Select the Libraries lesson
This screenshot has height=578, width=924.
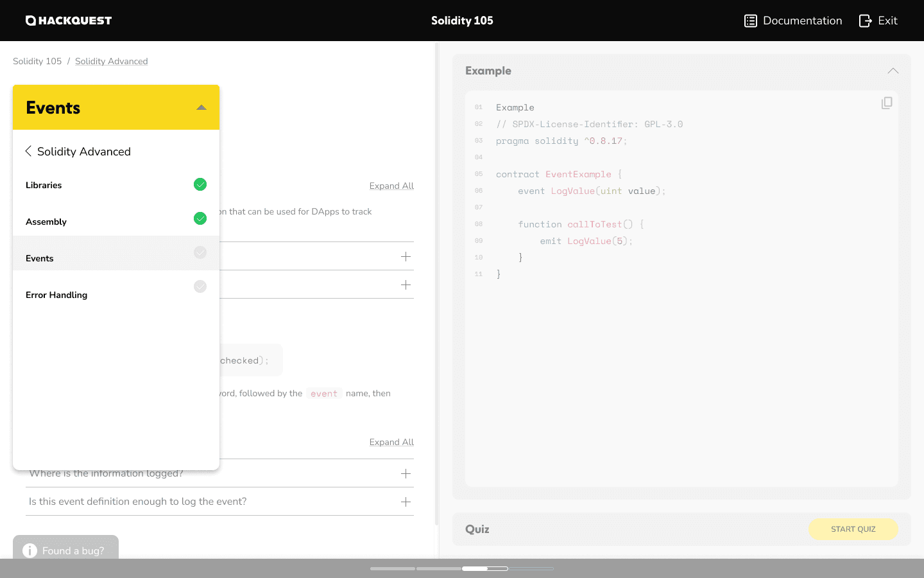116,185
